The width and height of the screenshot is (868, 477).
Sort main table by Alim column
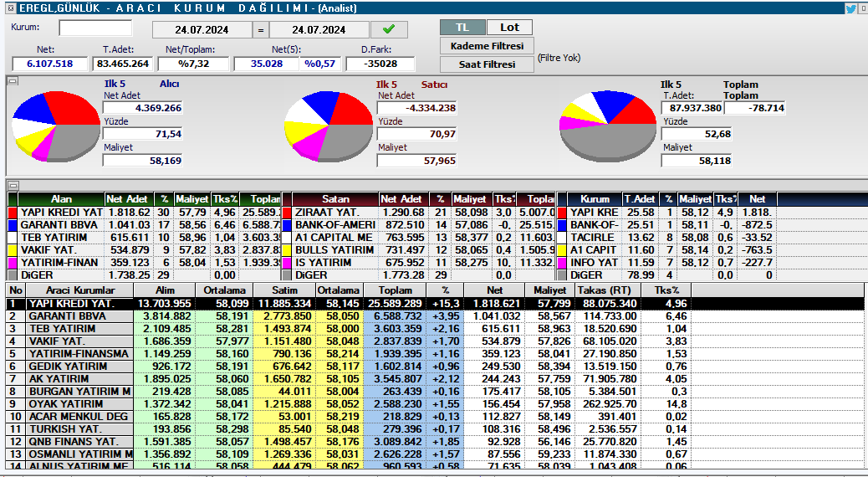[165, 290]
